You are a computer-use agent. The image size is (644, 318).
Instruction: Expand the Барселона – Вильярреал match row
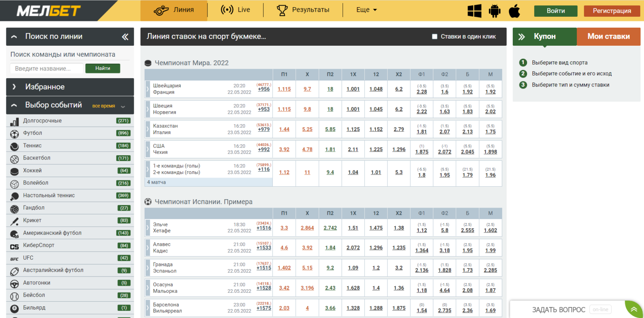coord(147,308)
